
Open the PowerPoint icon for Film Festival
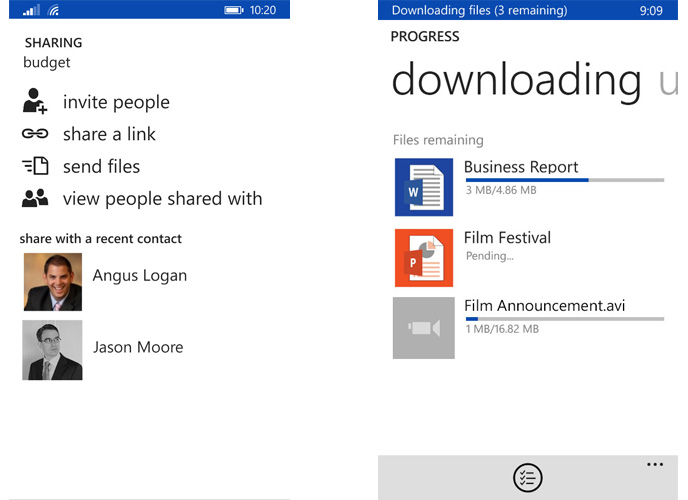424,257
